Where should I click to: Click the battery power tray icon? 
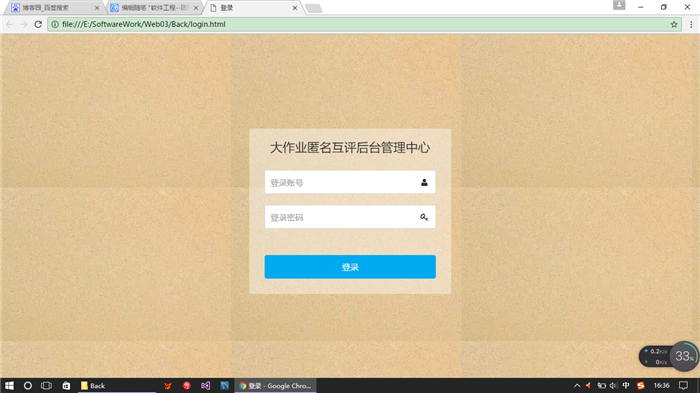click(601, 385)
